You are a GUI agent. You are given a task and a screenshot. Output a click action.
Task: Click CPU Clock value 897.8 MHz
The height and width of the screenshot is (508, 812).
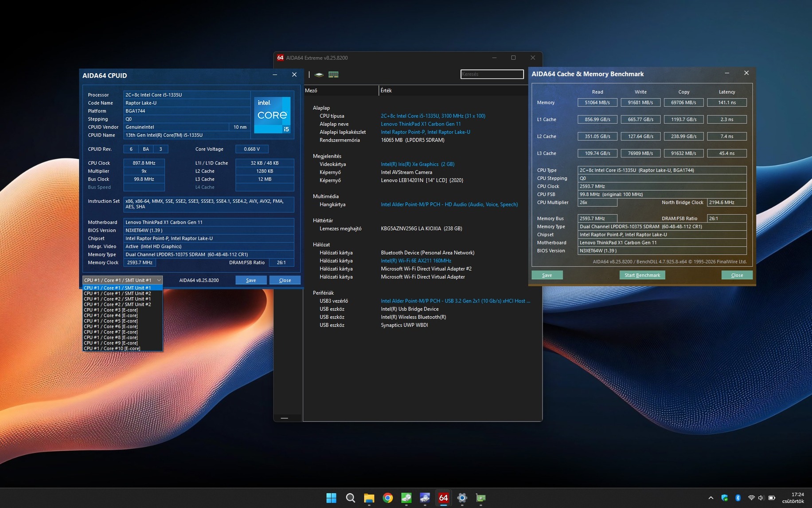click(x=144, y=163)
